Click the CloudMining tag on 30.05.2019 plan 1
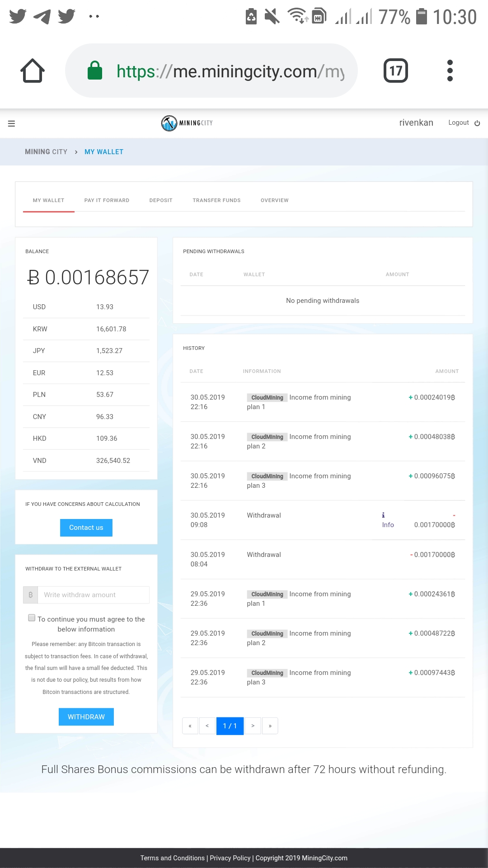The width and height of the screenshot is (488, 868). [267, 397]
